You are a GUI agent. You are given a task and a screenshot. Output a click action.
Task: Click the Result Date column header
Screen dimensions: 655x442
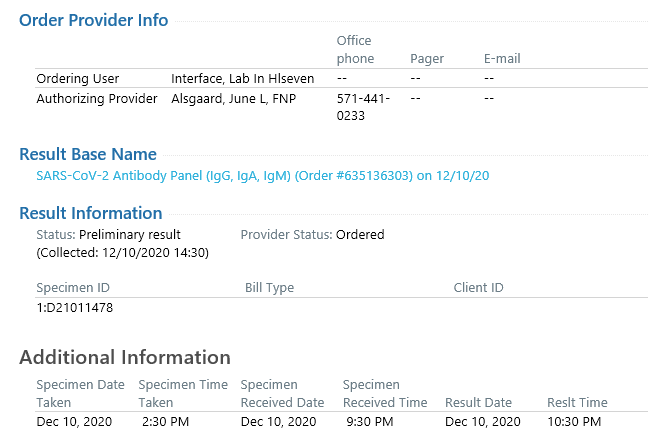(478, 402)
